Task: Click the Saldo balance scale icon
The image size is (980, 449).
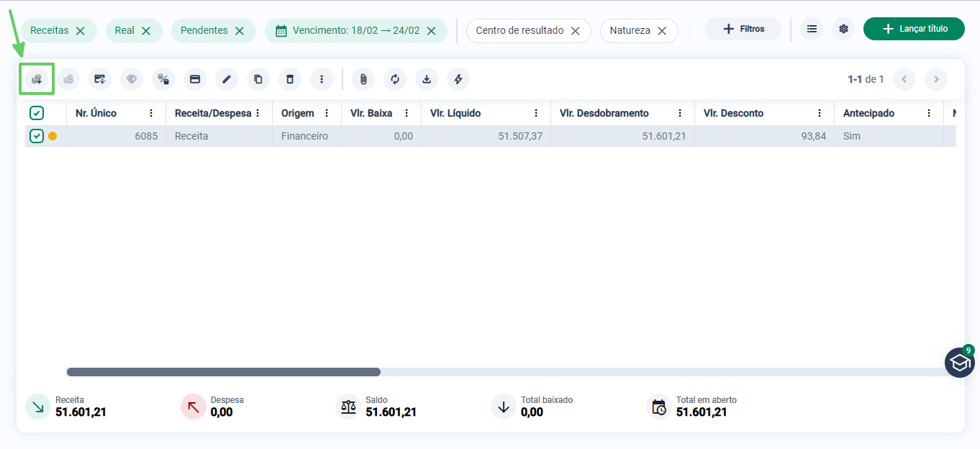Action: (348, 407)
